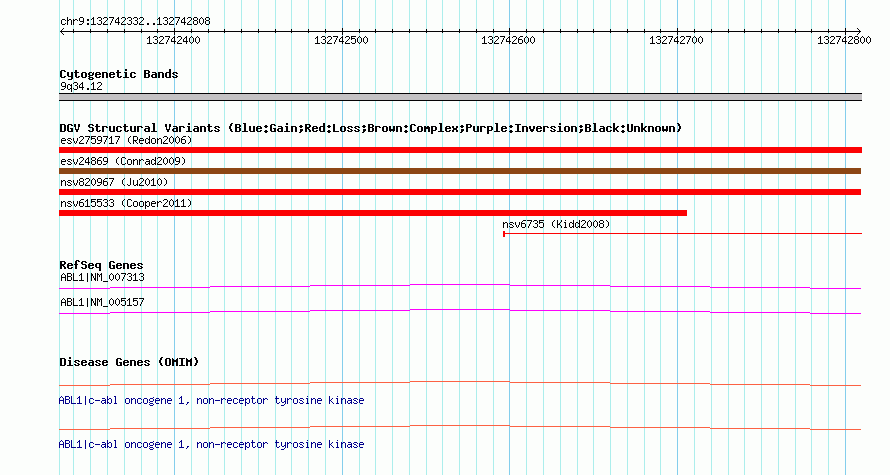
Task: Click the left arrow of the coordinate ruler
Action: 62,32
